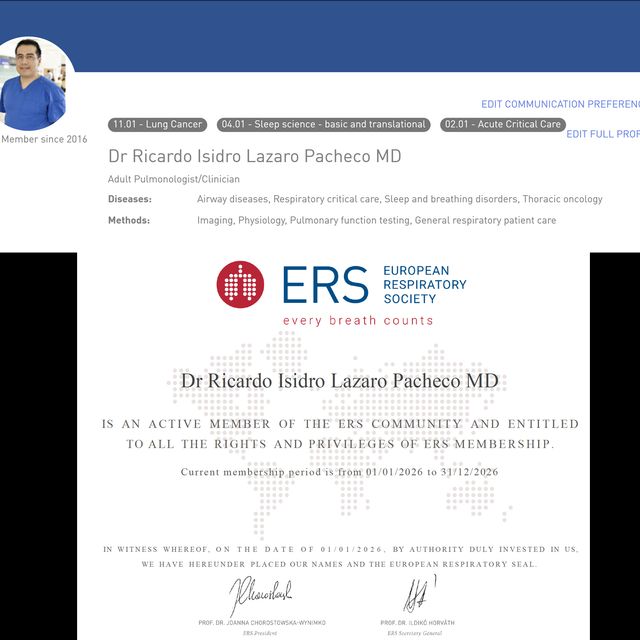This screenshot has height=640, width=640.
Task: Click the certificate holder name
Action: [x=340, y=381]
